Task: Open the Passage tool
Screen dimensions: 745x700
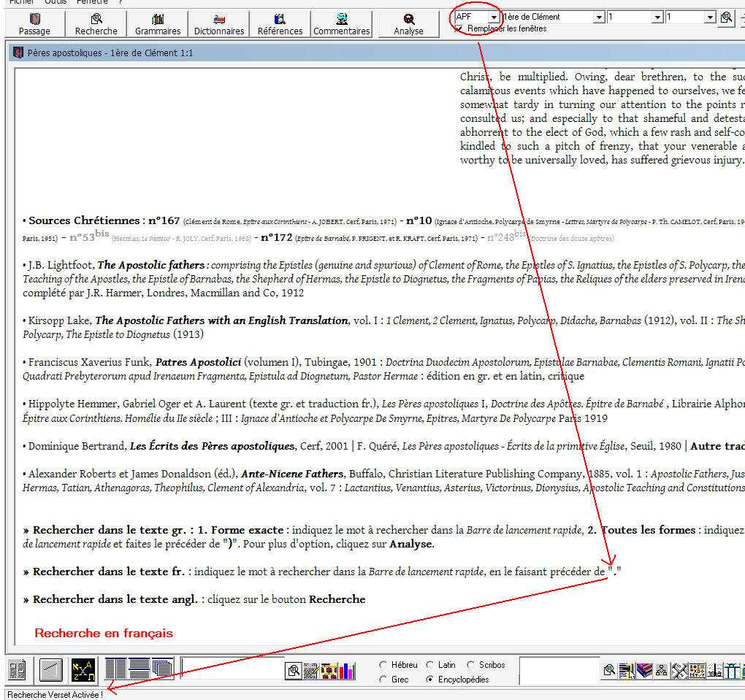Action: click(34, 24)
